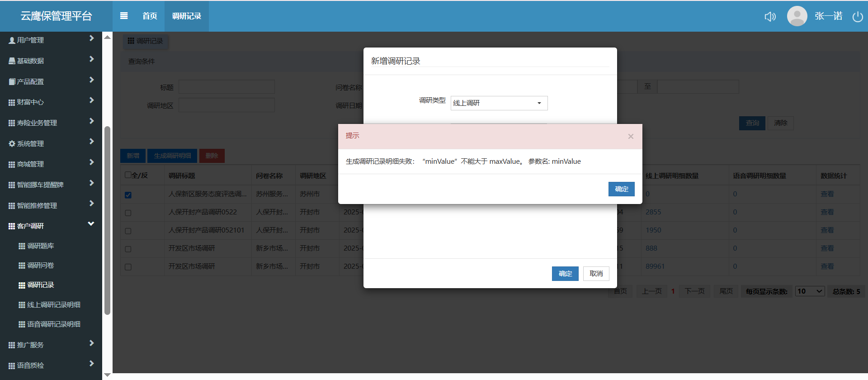Click the 用户管理 person icon
This screenshot has width=868, height=380.
click(12, 40)
